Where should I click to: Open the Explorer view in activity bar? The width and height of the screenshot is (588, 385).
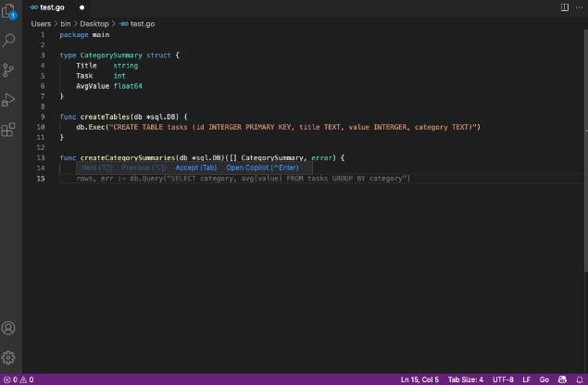tap(9, 12)
